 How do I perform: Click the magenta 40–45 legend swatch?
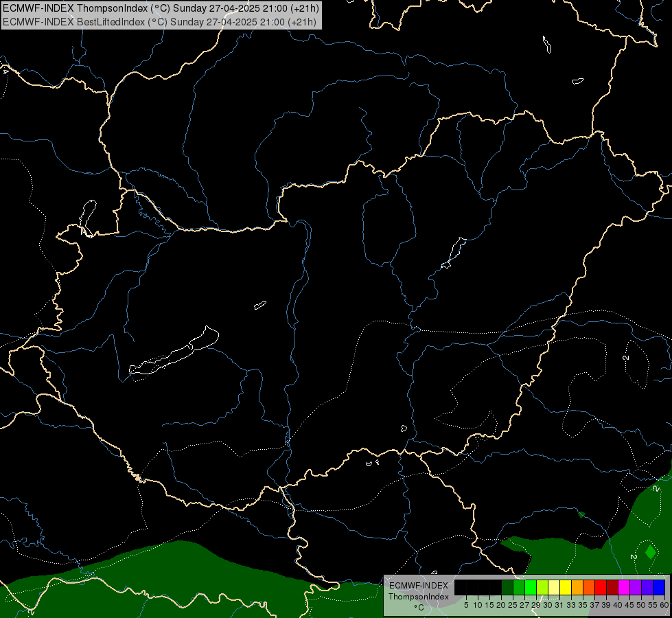click(x=624, y=587)
